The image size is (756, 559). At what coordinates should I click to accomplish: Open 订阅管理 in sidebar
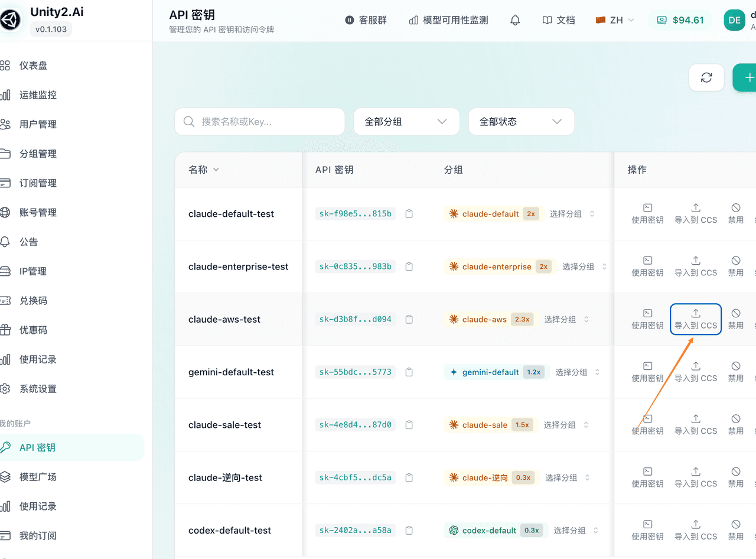pos(71,183)
